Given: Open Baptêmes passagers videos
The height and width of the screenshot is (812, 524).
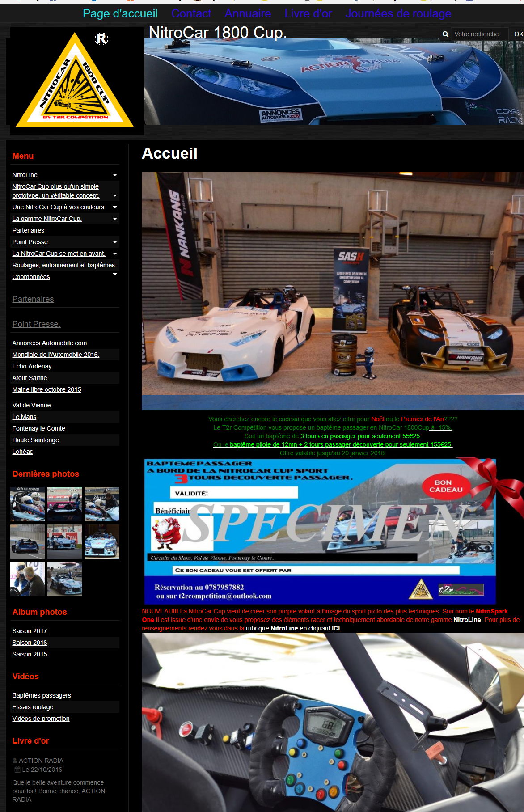Looking at the screenshot, I should [42, 695].
